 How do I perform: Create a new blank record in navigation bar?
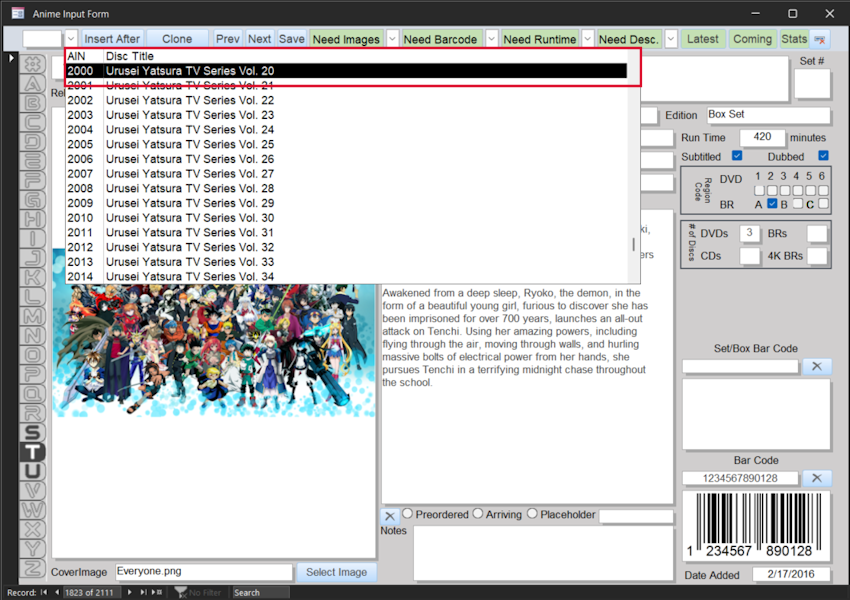pos(157,592)
